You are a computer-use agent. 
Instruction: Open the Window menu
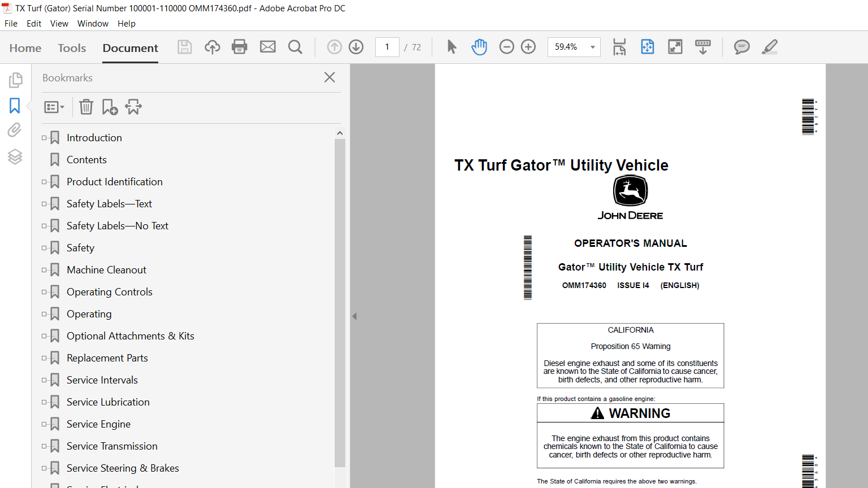(93, 24)
